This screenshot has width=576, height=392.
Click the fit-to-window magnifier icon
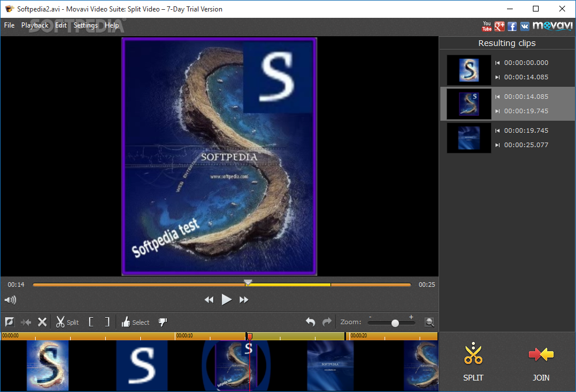coord(429,322)
